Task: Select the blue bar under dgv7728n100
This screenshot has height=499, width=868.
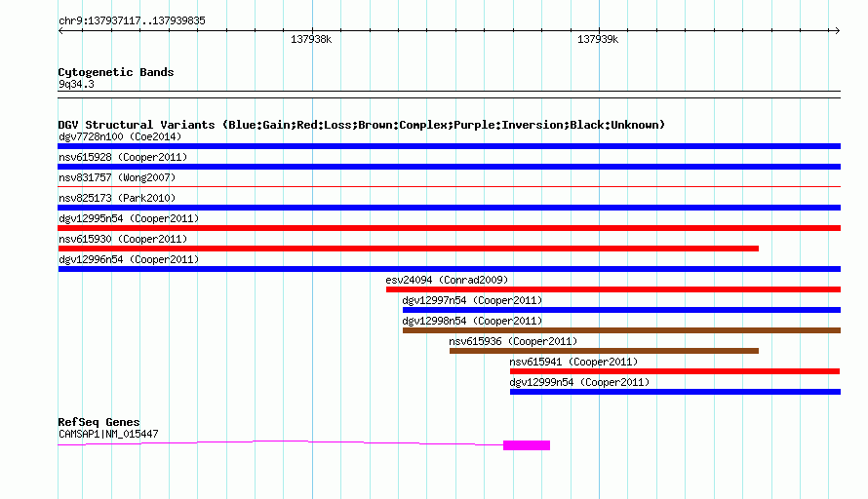Action: pyautogui.click(x=449, y=146)
